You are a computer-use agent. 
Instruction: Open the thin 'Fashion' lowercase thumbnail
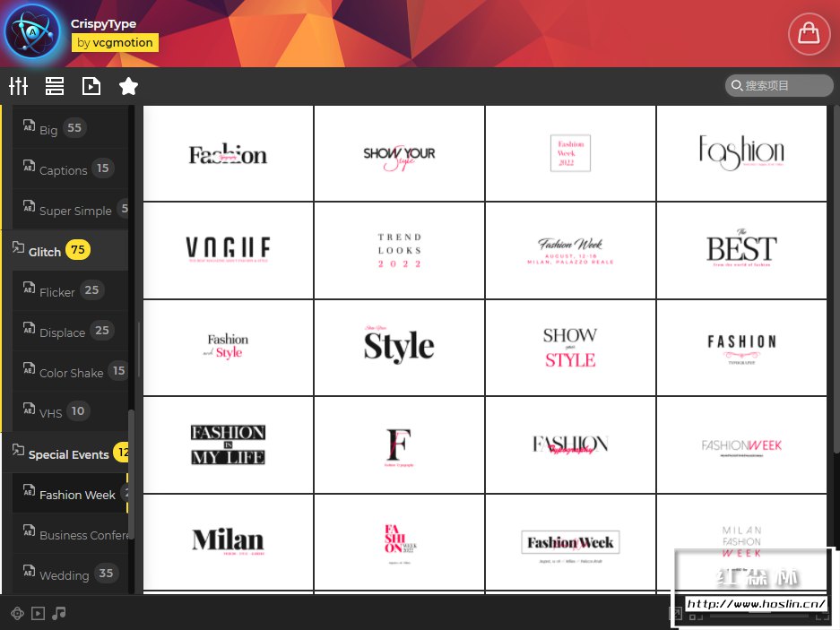(741, 153)
